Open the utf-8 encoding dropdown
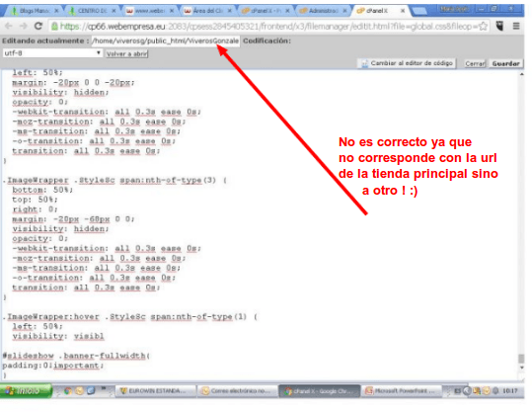532x412 pixels. pyautogui.click(x=52, y=53)
